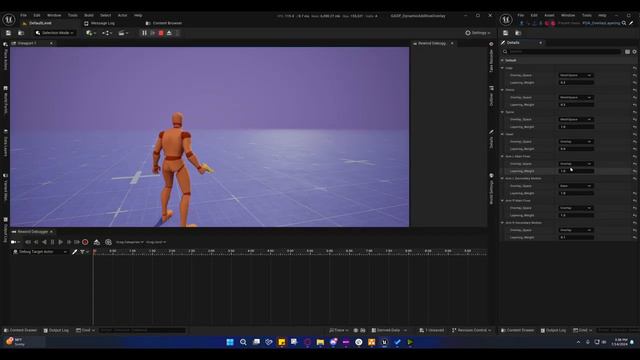This screenshot has height=360, width=640.
Task: Click the browse content icon next to save
Action: (21, 33)
